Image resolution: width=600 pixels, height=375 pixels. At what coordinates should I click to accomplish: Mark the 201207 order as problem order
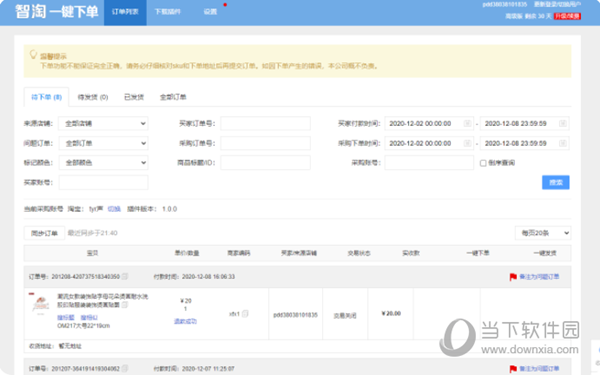pos(539,369)
